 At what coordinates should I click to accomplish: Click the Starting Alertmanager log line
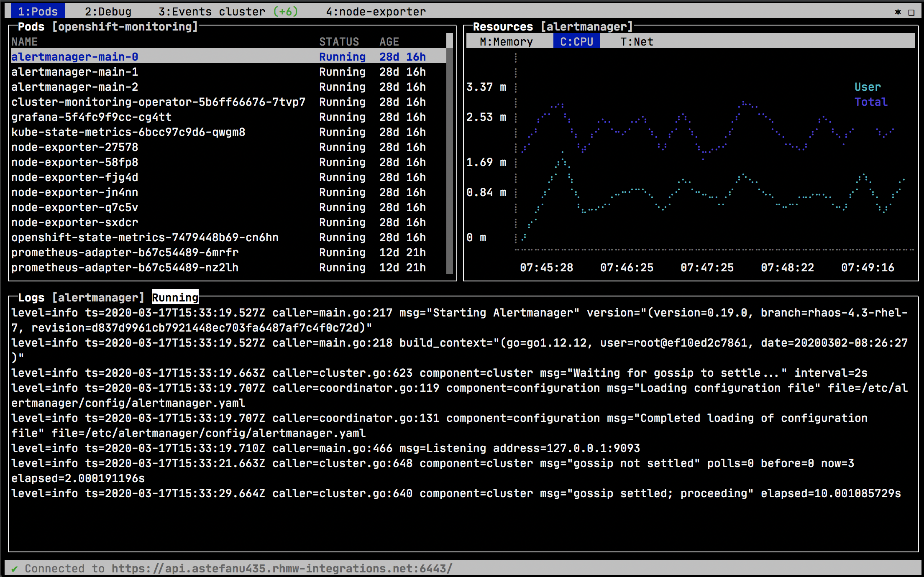(x=459, y=320)
